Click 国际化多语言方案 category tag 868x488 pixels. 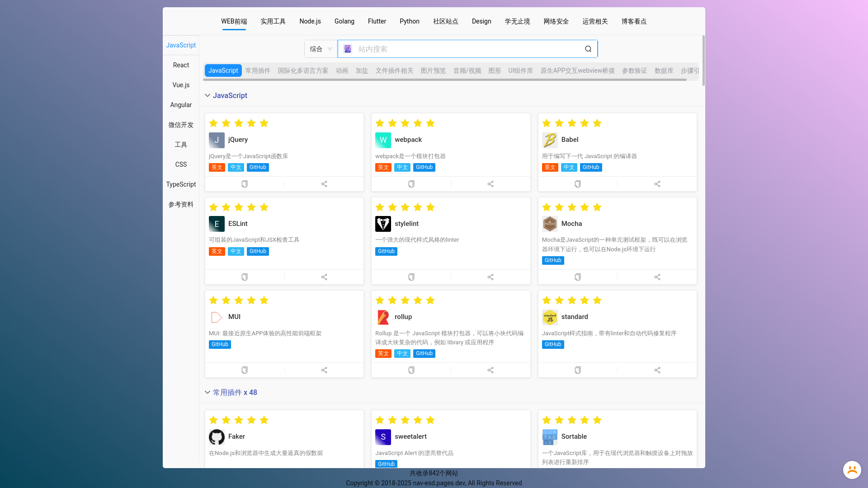click(303, 70)
